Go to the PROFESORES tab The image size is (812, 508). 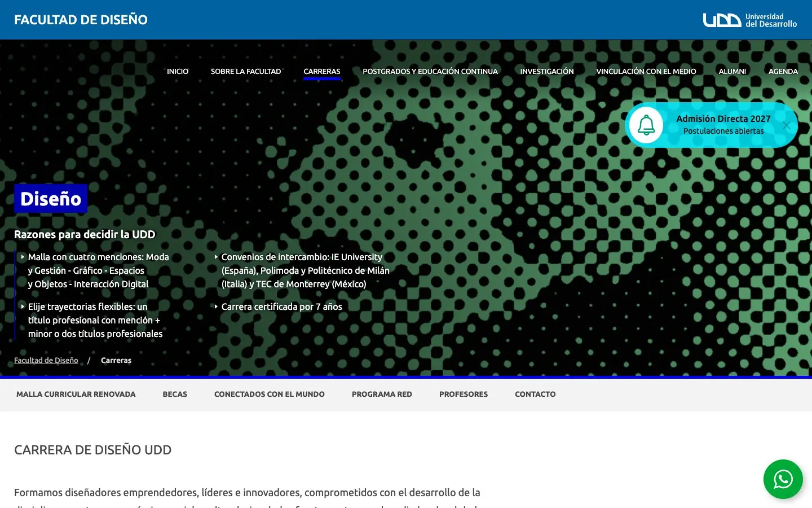(x=464, y=394)
